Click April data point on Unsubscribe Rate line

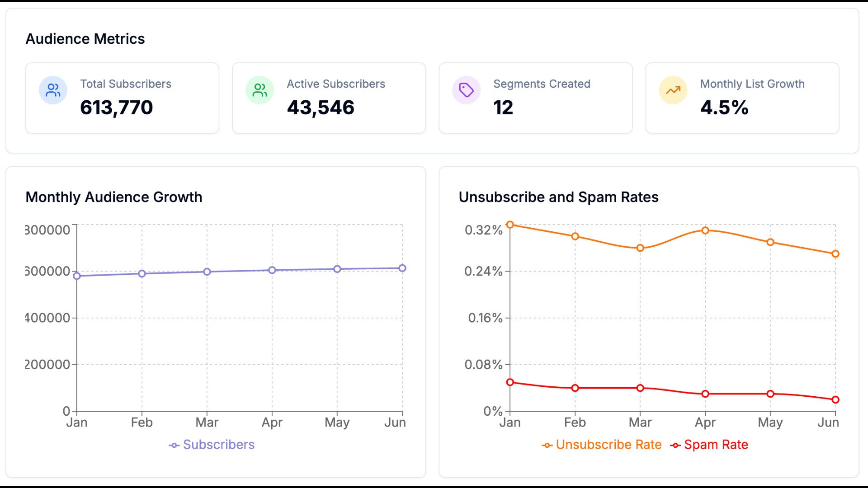tap(705, 230)
